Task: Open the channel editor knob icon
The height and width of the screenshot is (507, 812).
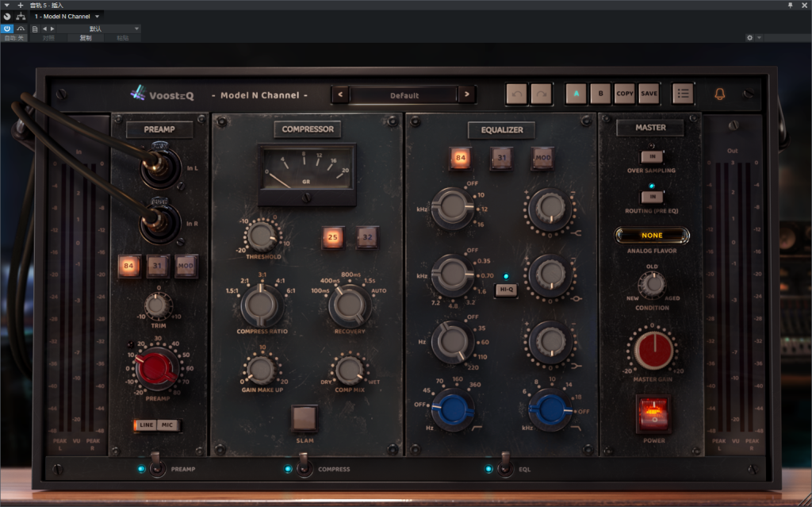Action: point(7,17)
